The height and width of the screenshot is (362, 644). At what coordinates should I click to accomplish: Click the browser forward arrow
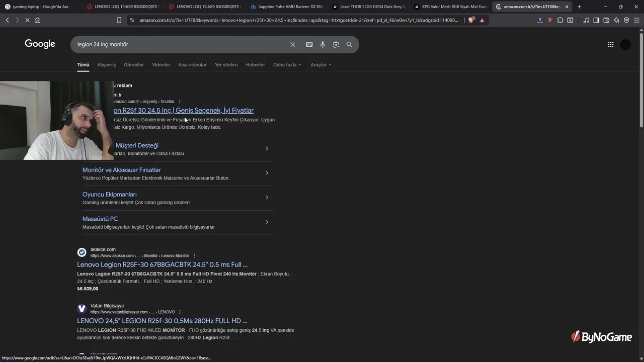pyautogui.click(x=17, y=20)
